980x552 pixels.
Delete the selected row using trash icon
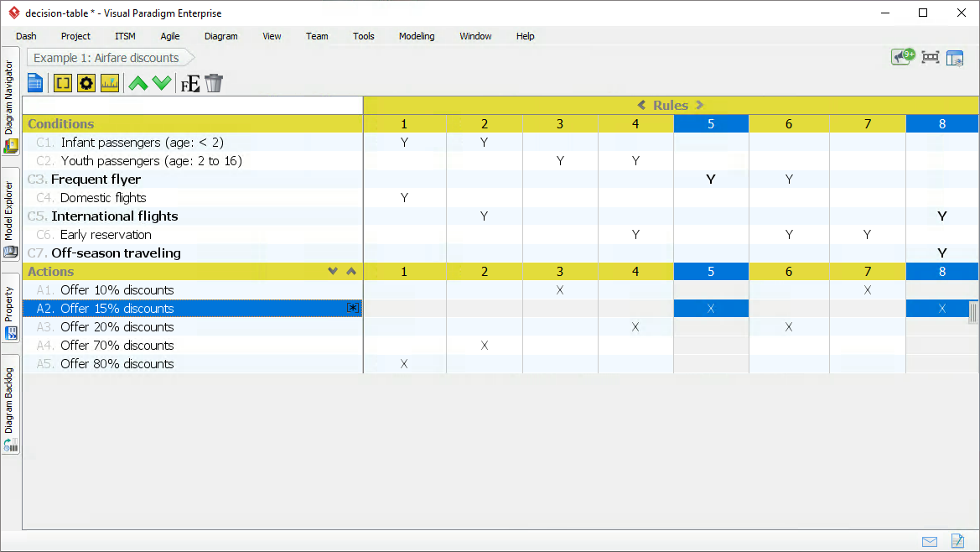click(214, 83)
